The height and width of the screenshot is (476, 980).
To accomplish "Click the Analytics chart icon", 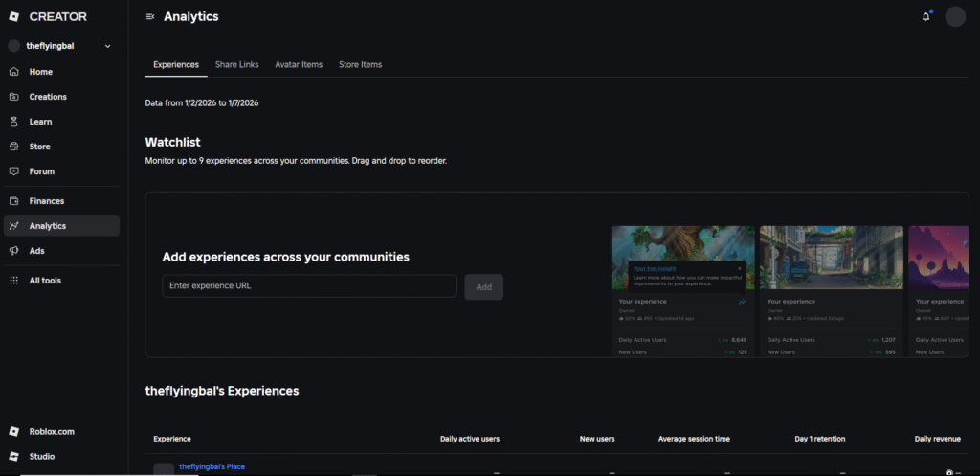I will [13, 226].
